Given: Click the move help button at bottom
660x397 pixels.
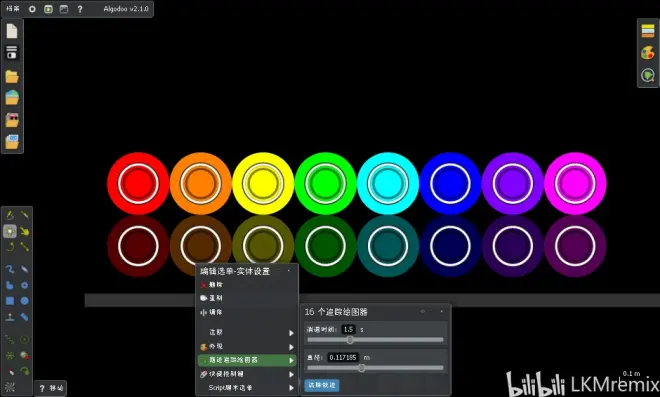Looking at the screenshot, I should tap(51, 388).
